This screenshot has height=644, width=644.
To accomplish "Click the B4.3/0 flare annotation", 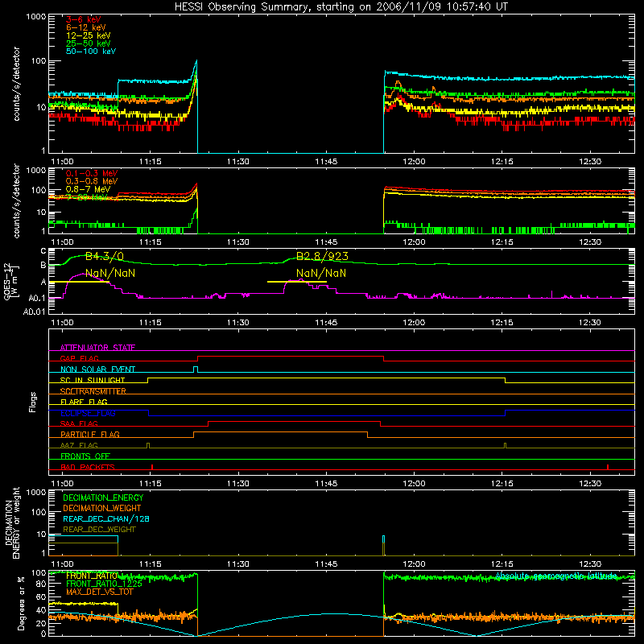I will 105,257.
